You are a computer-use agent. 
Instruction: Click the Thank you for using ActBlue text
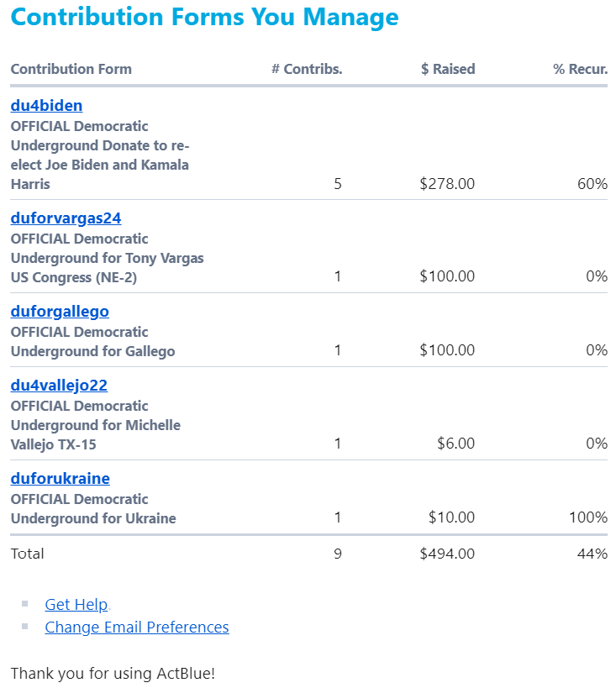click(x=113, y=673)
